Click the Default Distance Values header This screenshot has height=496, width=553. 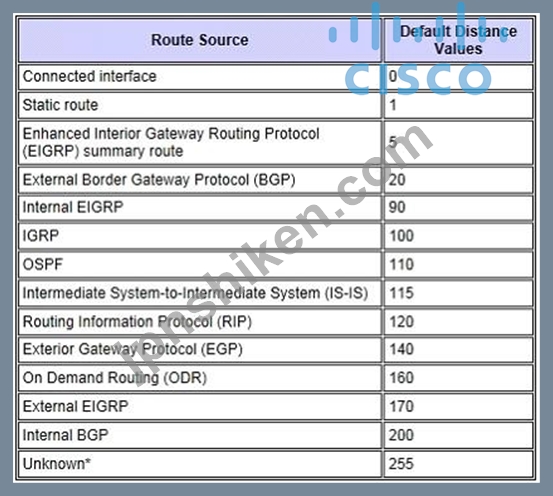pyautogui.click(x=458, y=40)
